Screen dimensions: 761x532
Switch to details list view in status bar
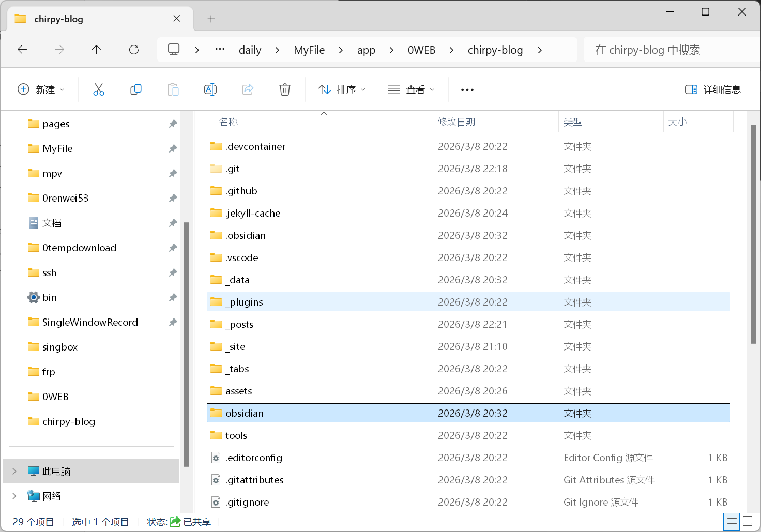732,521
